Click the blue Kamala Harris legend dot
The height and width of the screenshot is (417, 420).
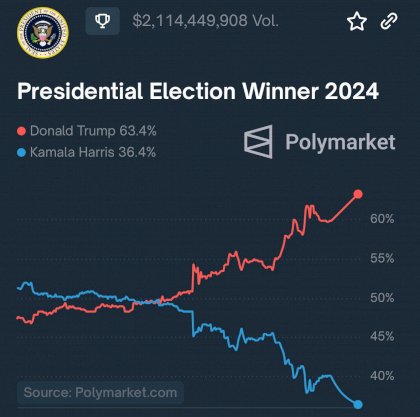tap(21, 153)
